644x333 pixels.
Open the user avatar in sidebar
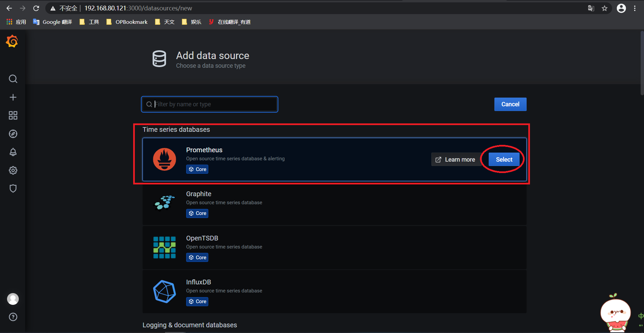pos(13,299)
